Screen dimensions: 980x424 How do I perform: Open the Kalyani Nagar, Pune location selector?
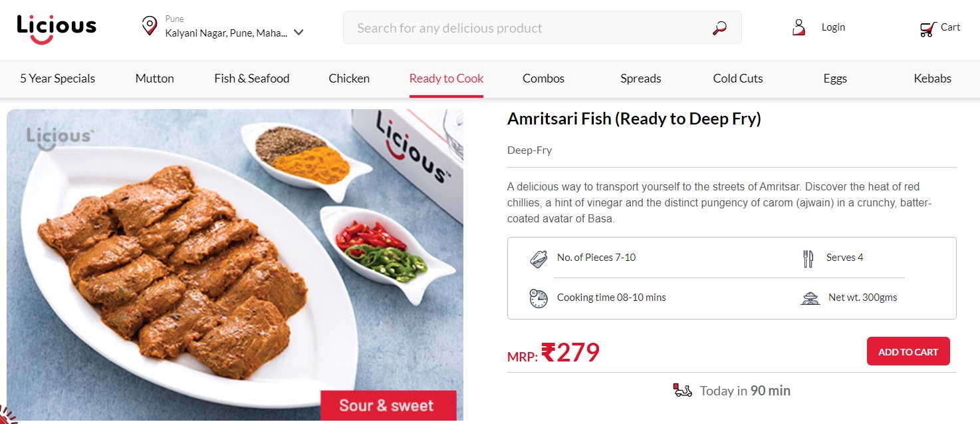tap(226, 33)
